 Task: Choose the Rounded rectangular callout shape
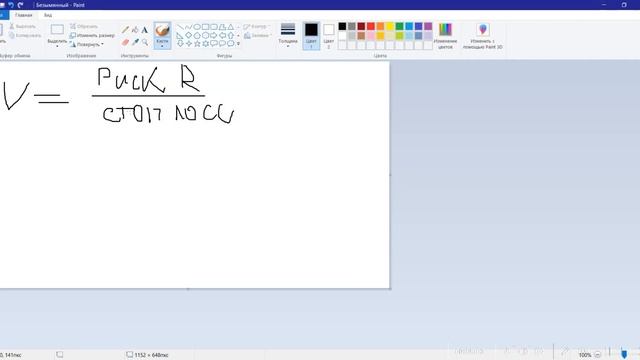(214, 44)
